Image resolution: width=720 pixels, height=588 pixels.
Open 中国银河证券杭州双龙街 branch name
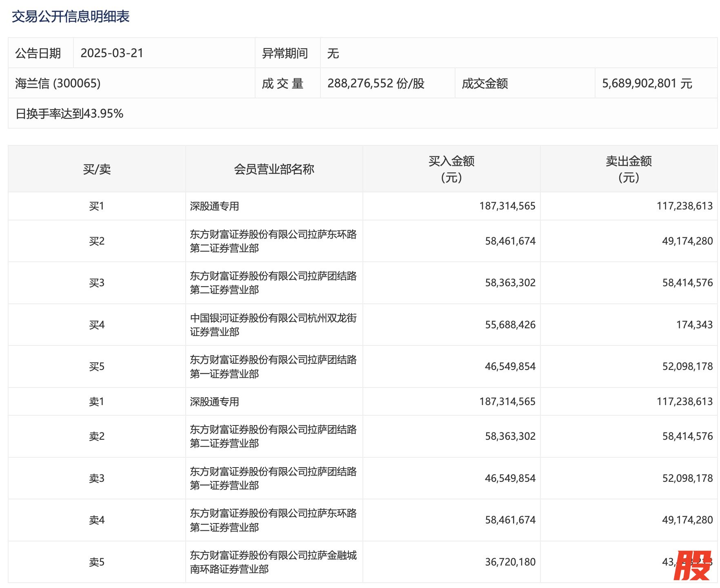click(273, 325)
